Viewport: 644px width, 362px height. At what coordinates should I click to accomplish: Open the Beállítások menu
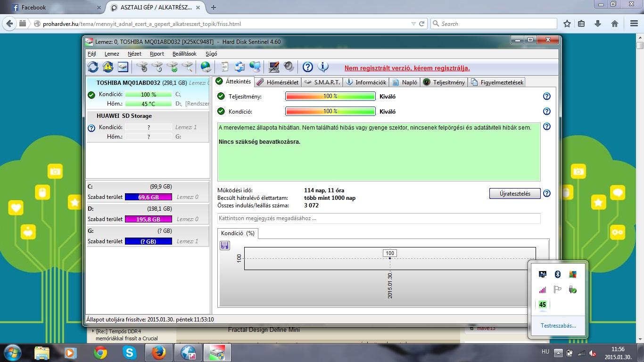tap(184, 54)
